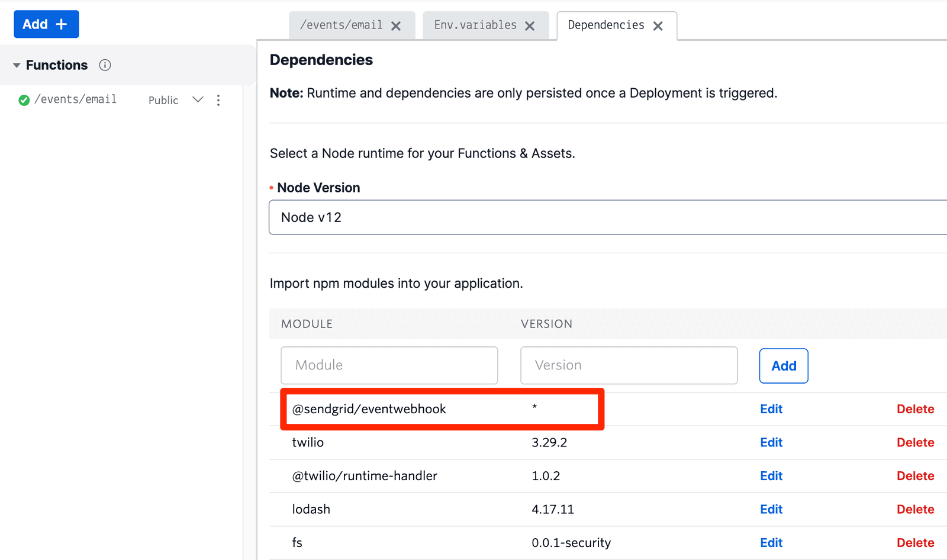The width and height of the screenshot is (947, 560).
Task: Open the three-dot menu for /events/email function
Action: tap(218, 100)
